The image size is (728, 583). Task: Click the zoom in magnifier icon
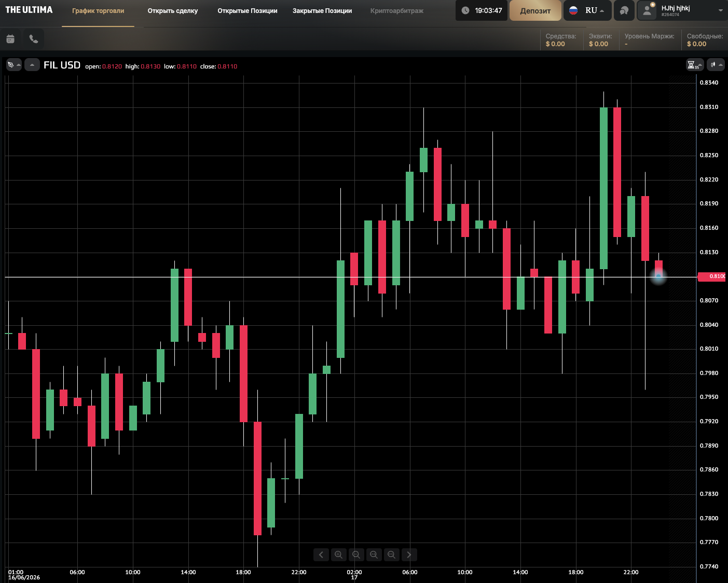(x=338, y=555)
